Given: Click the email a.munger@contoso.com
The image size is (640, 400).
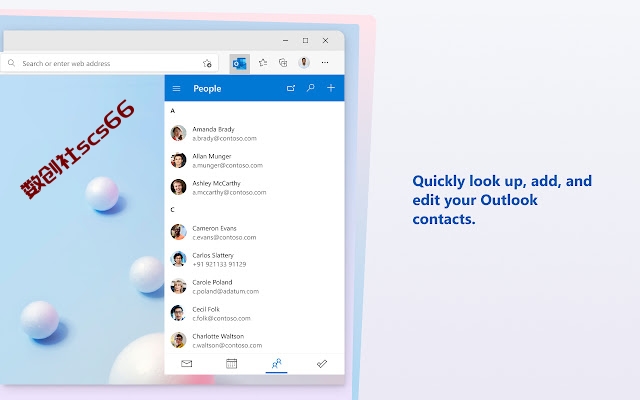Looking at the screenshot, I should [x=228, y=165].
